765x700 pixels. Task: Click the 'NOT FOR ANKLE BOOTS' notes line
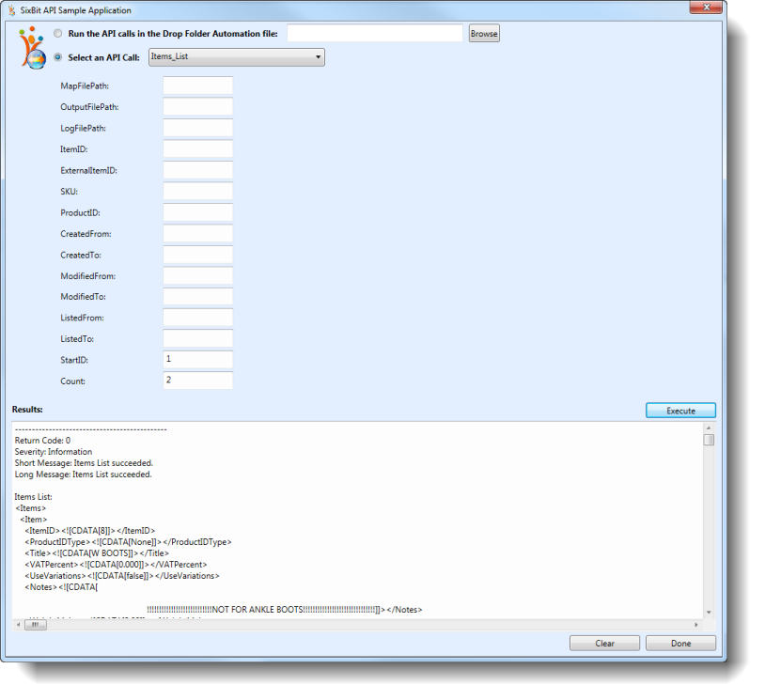pos(285,609)
